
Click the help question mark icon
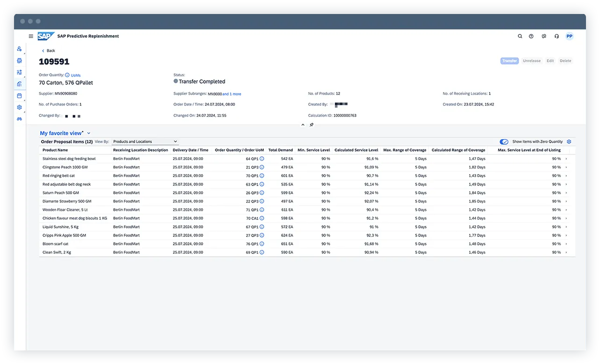[x=532, y=36]
